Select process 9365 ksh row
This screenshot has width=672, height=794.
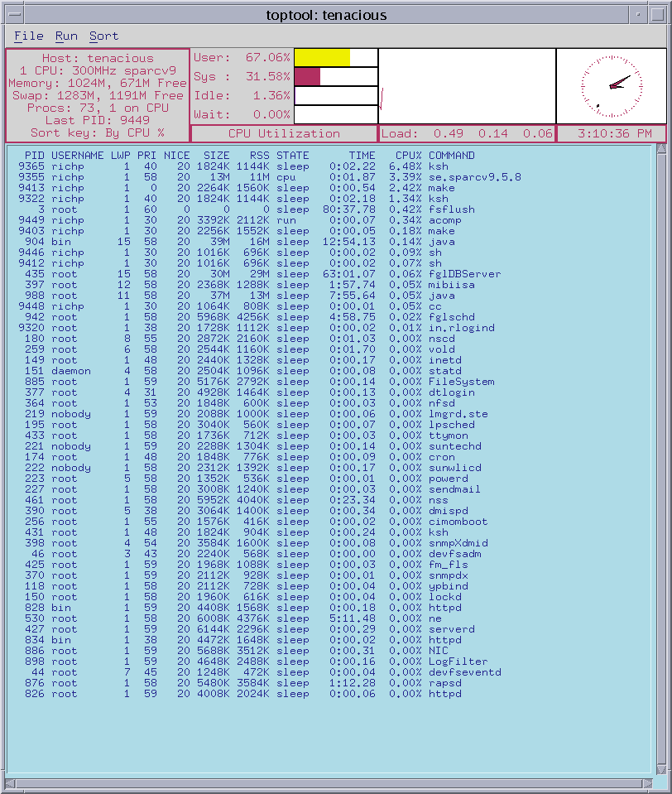click(233, 166)
